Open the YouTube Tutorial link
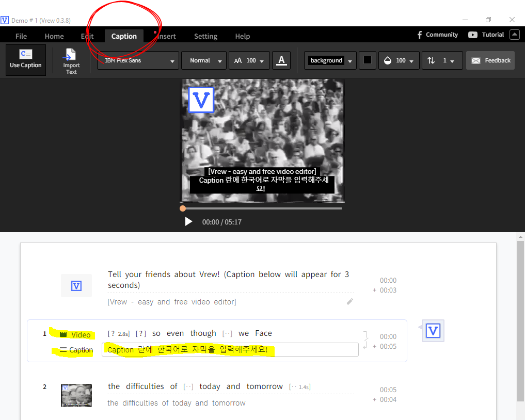 486,35
